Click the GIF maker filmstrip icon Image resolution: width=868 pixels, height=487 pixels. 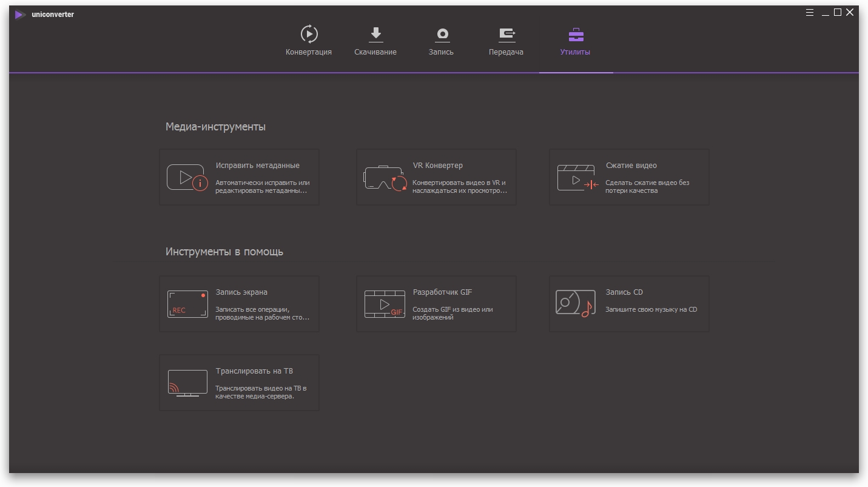(x=385, y=304)
